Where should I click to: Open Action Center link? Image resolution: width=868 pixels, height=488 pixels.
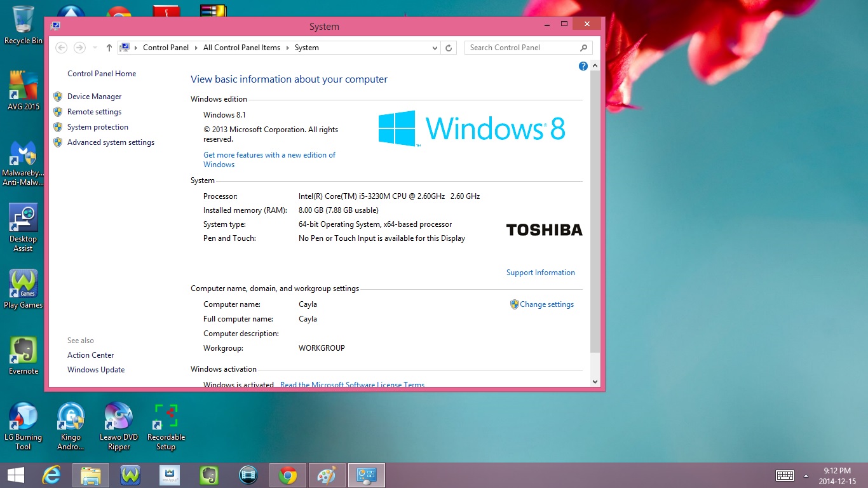click(91, 355)
